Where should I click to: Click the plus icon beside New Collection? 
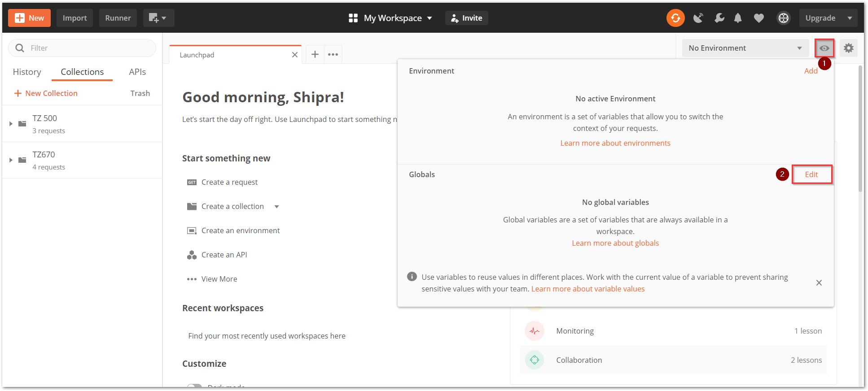pos(18,93)
